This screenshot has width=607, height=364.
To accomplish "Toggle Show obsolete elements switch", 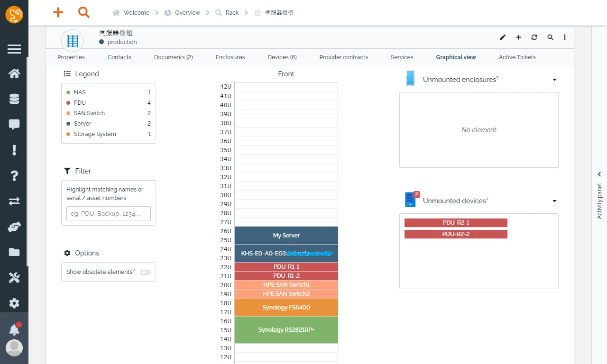I will point(146,272).
